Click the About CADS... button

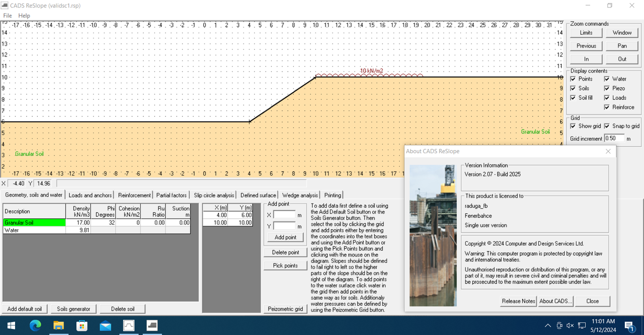click(555, 301)
